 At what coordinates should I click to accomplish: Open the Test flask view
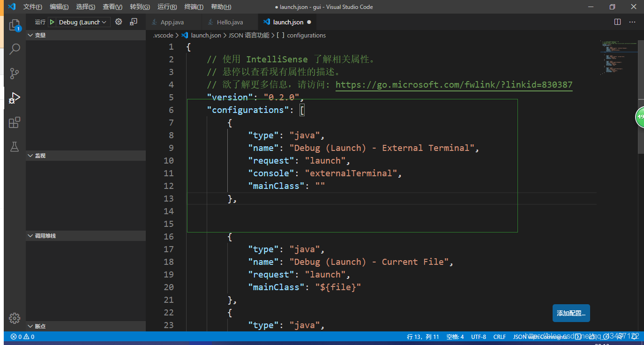point(15,147)
